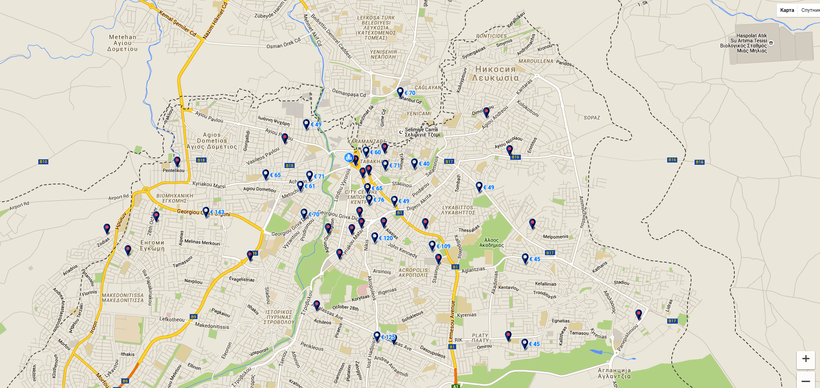
Task: Click the light blue current-hotel marker
Action: pyautogui.click(x=349, y=156)
